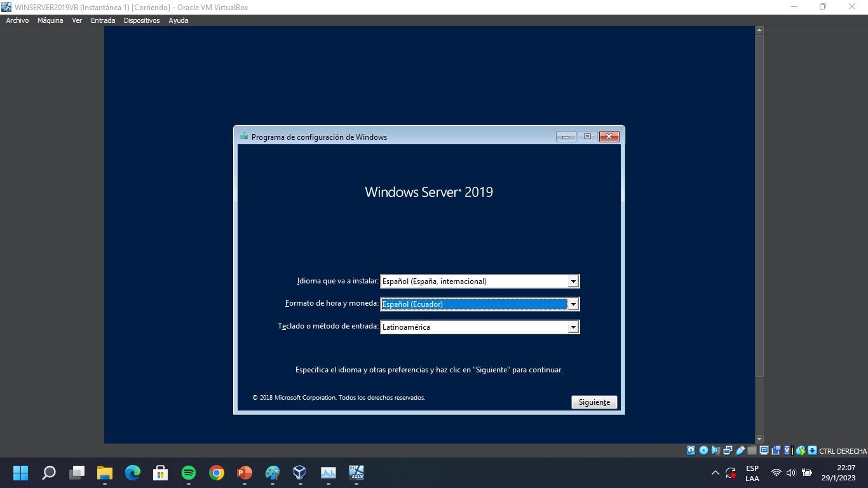
Task: Click the 'CTRL DERECHA' host key label
Action: tap(843, 451)
